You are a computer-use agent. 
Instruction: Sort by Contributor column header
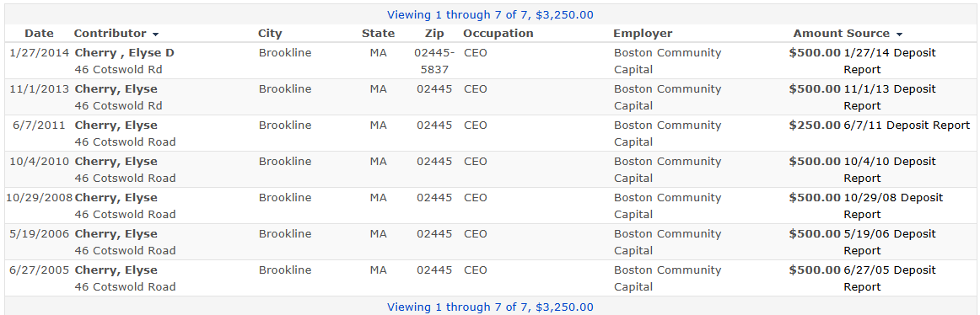point(110,34)
